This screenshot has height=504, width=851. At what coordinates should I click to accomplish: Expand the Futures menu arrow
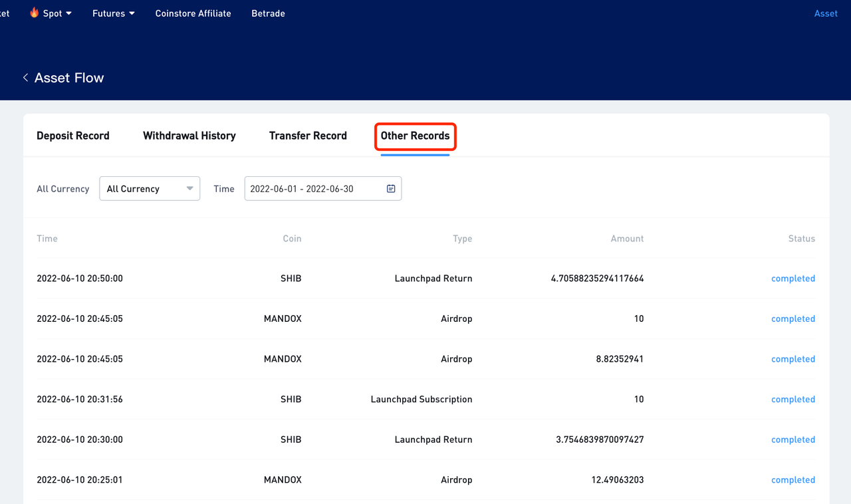click(x=132, y=13)
